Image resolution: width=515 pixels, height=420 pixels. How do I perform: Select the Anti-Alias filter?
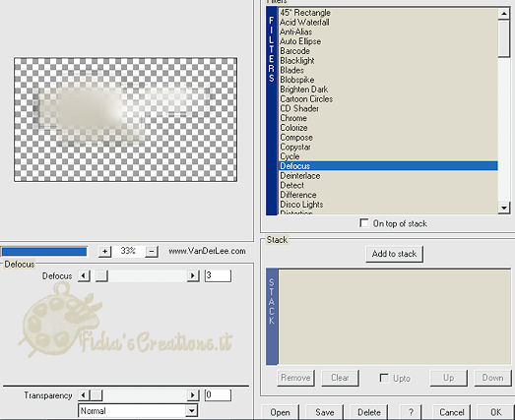click(x=388, y=31)
